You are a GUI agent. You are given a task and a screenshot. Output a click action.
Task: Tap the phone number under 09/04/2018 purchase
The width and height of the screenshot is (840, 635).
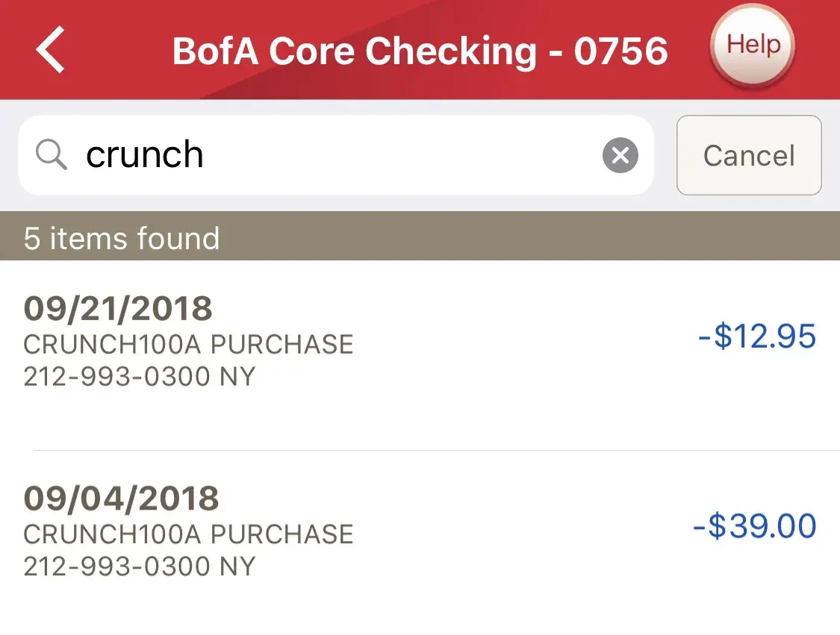tap(119, 566)
